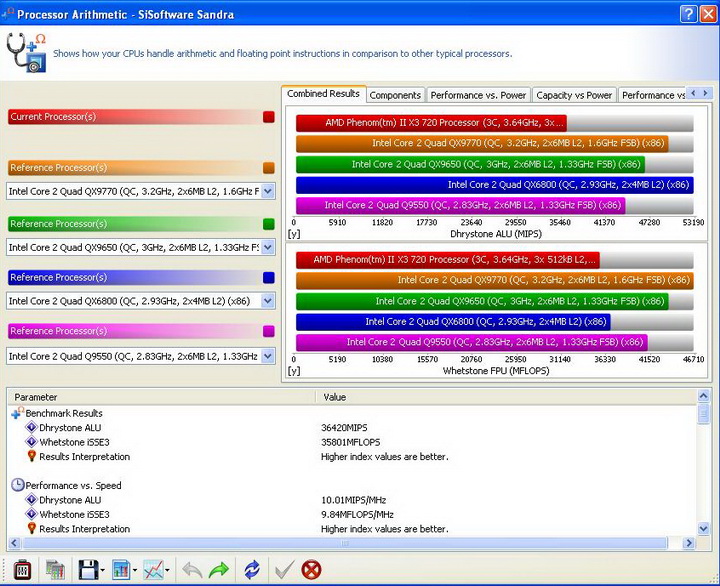
Task: Click the grey back arrow icon
Action: 192,570
